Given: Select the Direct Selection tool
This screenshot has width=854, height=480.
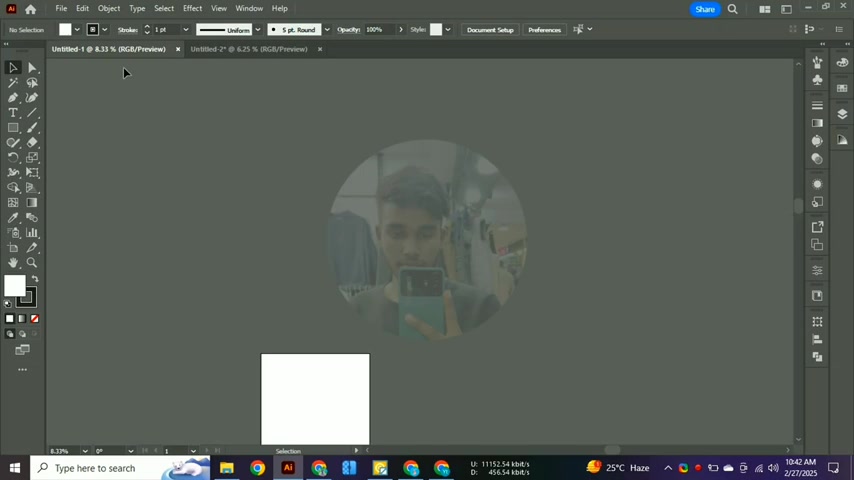Looking at the screenshot, I should click(x=32, y=68).
